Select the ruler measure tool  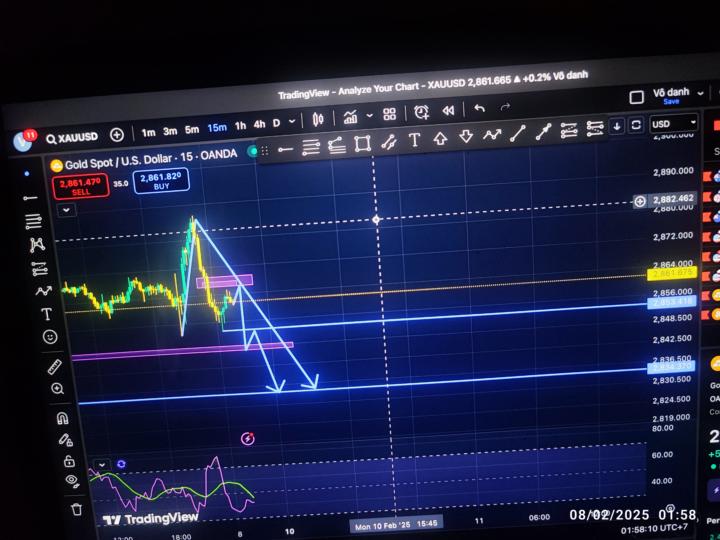click(54, 366)
